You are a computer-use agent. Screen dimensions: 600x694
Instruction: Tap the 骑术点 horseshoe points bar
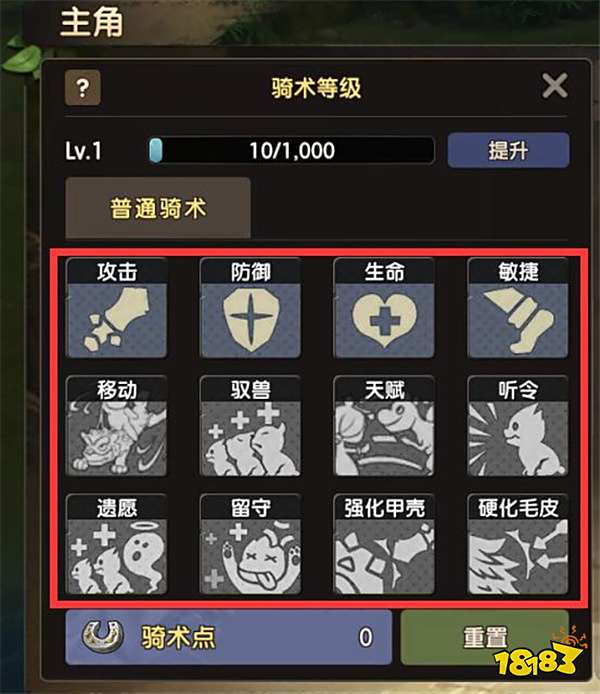coord(229,637)
